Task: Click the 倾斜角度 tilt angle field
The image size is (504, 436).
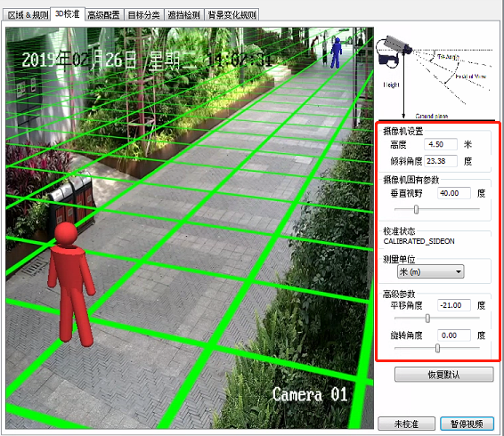Action: click(441, 161)
